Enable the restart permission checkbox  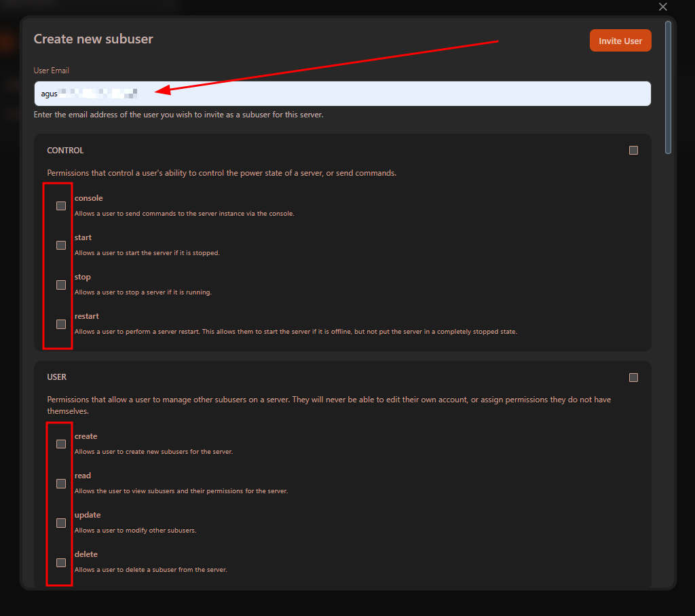pos(61,324)
